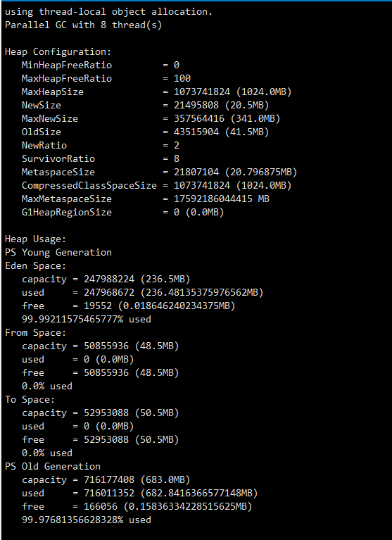Click the MaxMetaspaceSize value 17592186044415 MB
Screen dimensions: 392x540
point(221,199)
